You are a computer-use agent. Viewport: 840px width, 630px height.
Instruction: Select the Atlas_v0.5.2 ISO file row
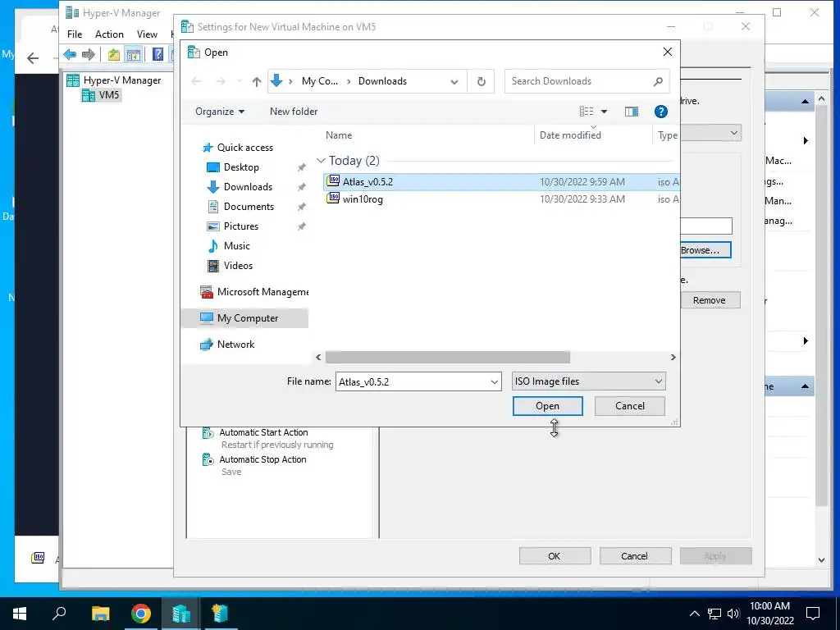(501, 182)
